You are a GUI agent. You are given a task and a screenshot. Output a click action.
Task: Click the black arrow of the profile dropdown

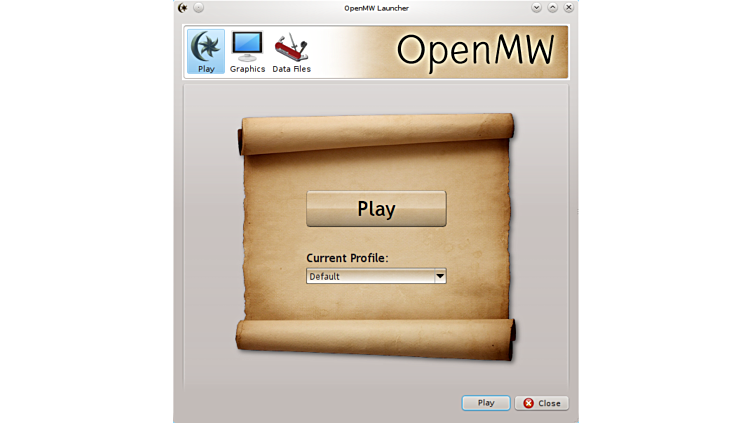(439, 276)
